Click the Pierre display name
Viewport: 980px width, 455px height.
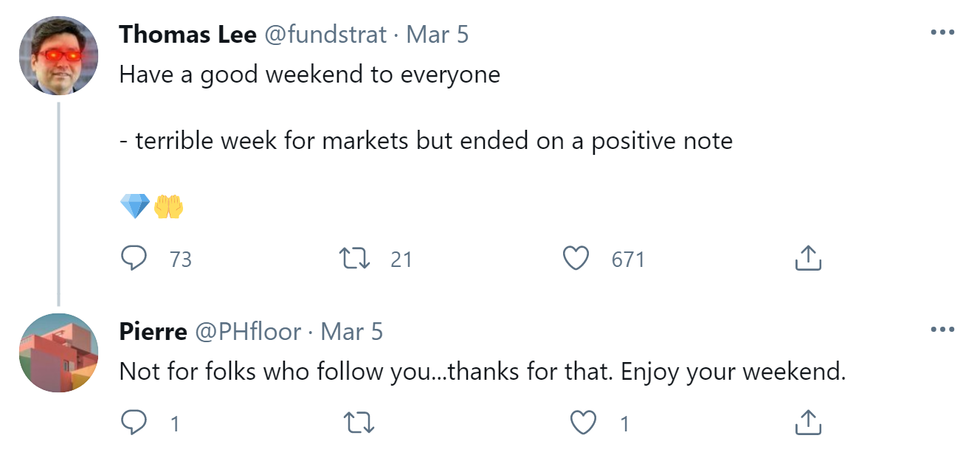(153, 332)
